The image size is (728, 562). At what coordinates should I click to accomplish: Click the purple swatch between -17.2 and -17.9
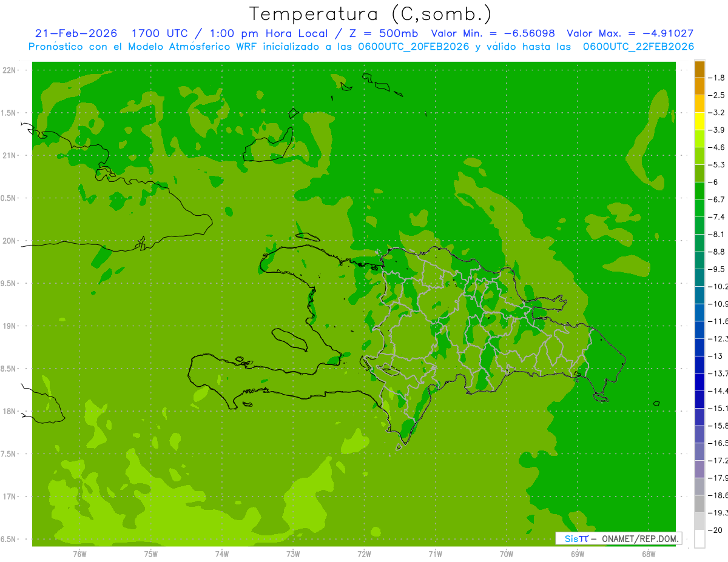click(x=699, y=469)
